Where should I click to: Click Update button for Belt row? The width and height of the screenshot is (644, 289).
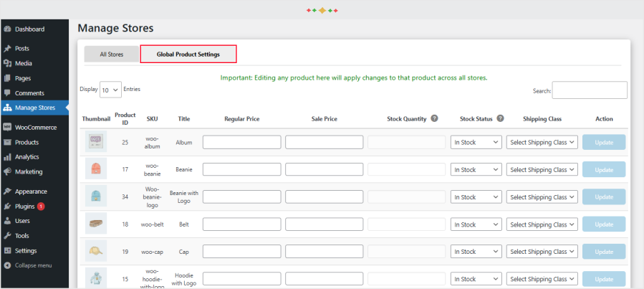coord(604,224)
